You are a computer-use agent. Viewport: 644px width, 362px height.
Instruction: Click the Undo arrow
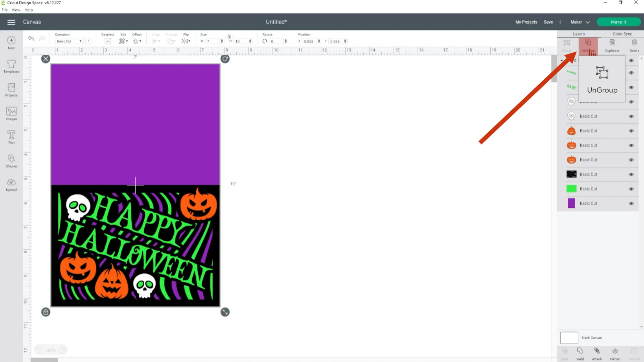pyautogui.click(x=31, y=38)
